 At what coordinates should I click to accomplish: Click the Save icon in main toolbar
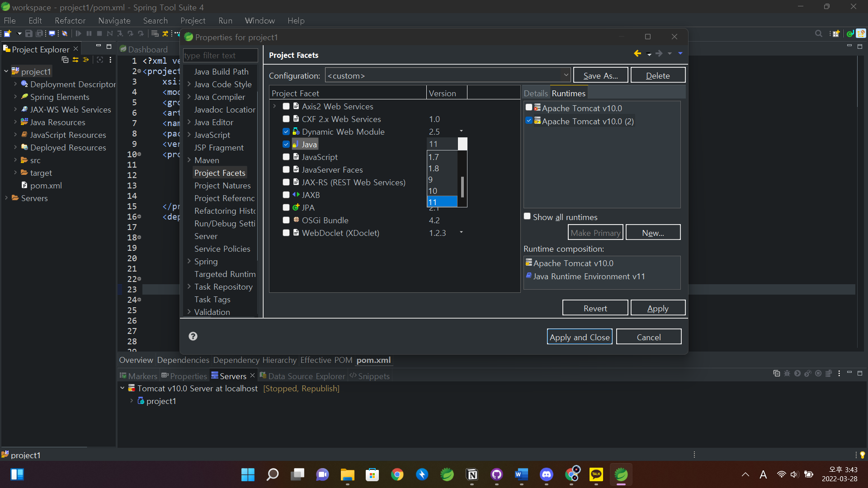[28, 34]
